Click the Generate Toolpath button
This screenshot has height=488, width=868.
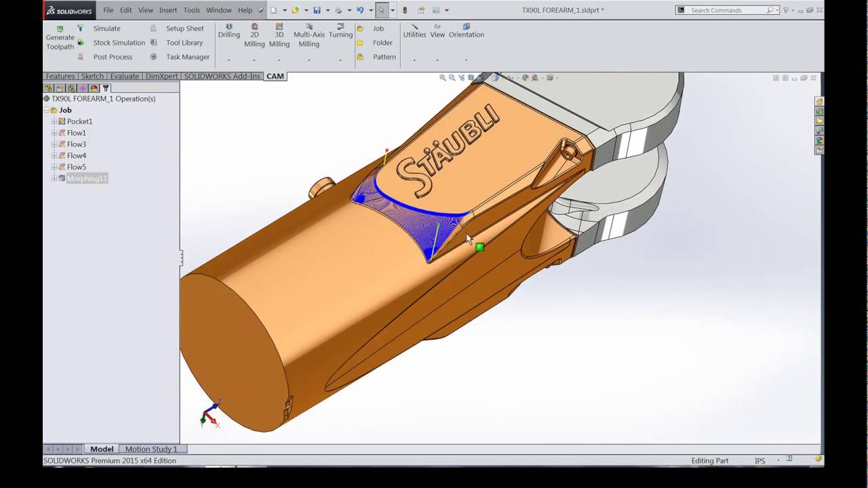(60, 38)
